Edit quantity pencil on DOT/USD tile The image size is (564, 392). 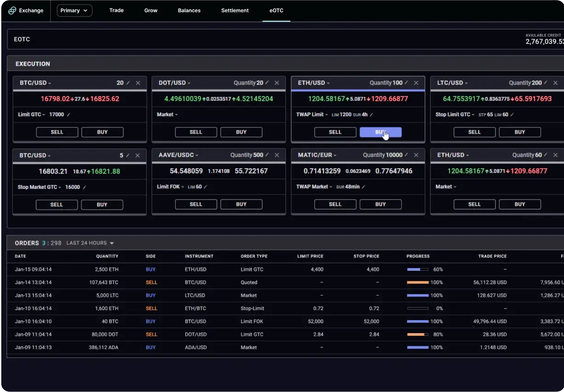pyautogui.click(x=267, y=83)
